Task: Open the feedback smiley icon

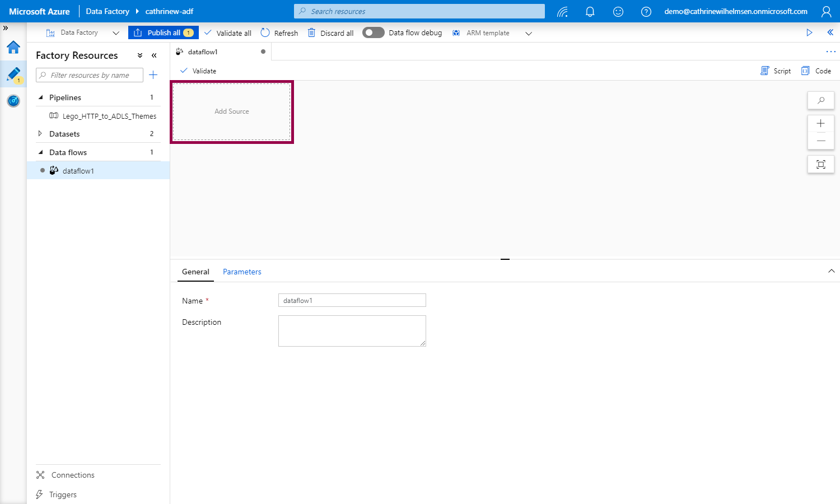Action: (618, 11)
